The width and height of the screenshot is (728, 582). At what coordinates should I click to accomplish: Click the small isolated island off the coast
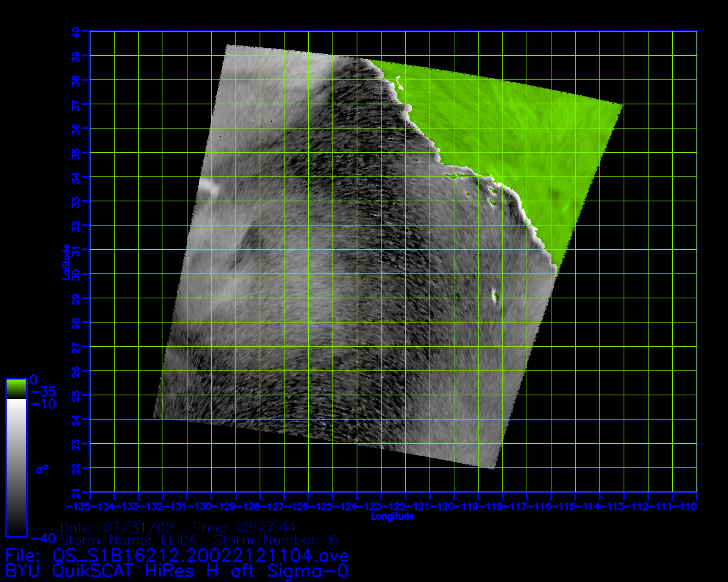(x=496, y=296)
